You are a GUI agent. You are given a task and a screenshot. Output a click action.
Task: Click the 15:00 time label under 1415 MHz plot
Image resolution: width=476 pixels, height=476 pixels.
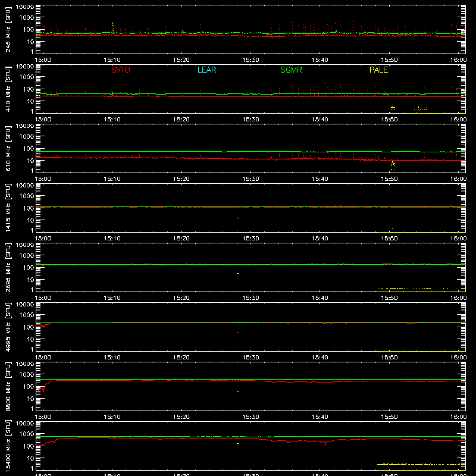pos(43,239)
